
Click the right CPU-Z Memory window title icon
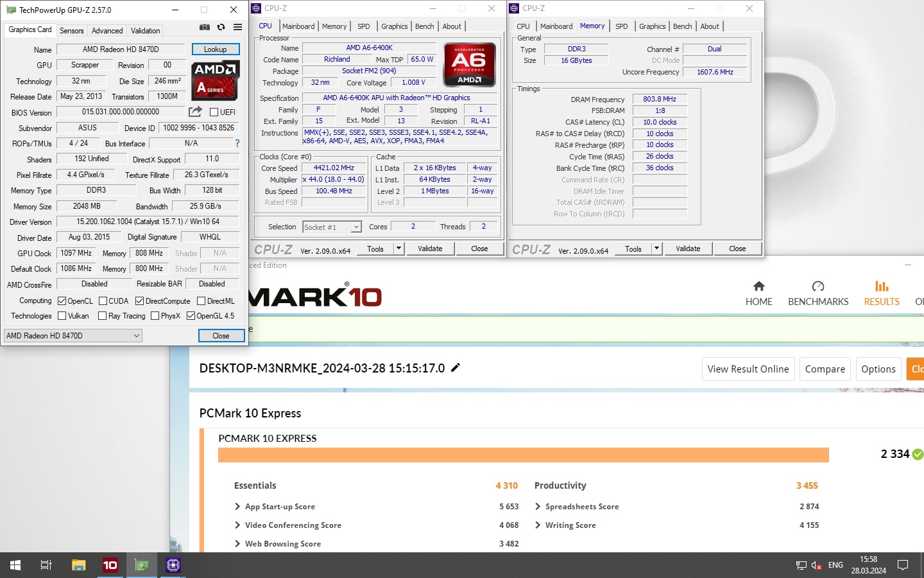[x=514, y=8]
